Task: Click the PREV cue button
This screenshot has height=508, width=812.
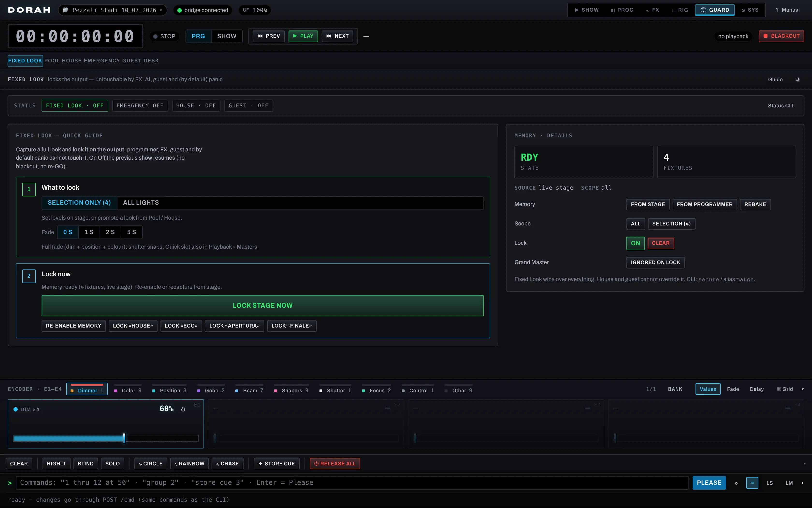Action: click(269, 36)
